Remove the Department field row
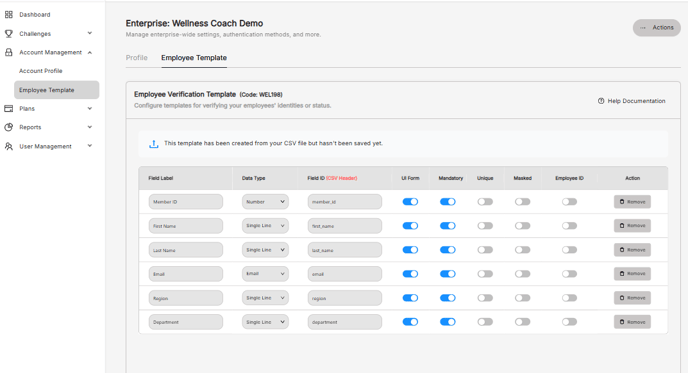 click(632, 322)
